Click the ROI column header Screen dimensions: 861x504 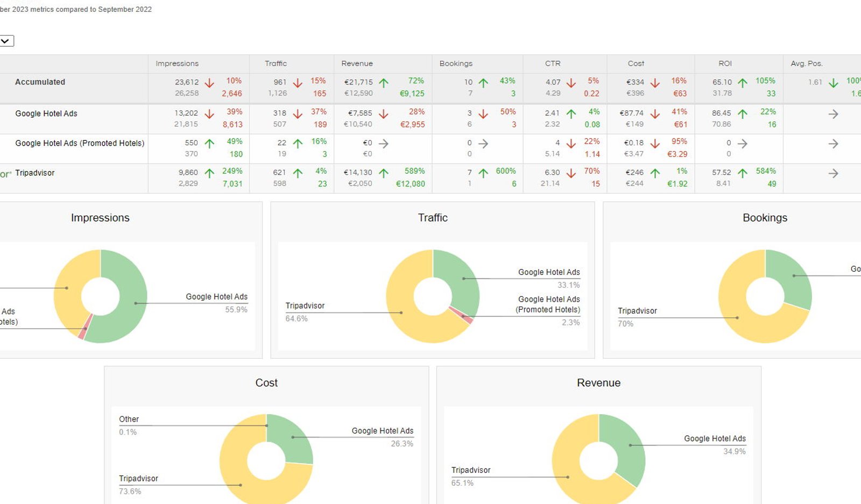pyautogui.click(x=725, y=63)
